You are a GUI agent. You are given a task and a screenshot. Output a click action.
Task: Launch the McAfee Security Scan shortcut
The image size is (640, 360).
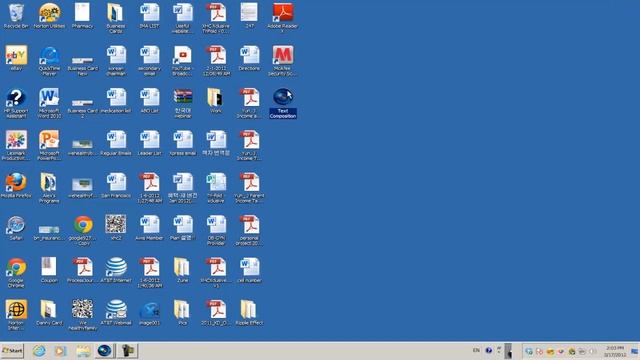282,61
